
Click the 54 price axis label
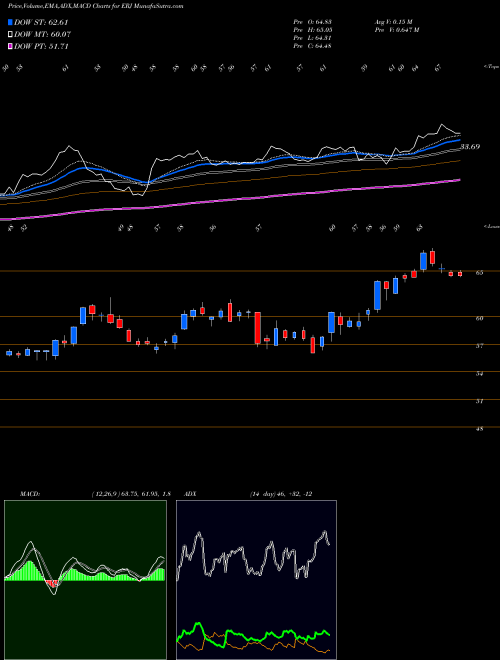(x=479, y=374)
